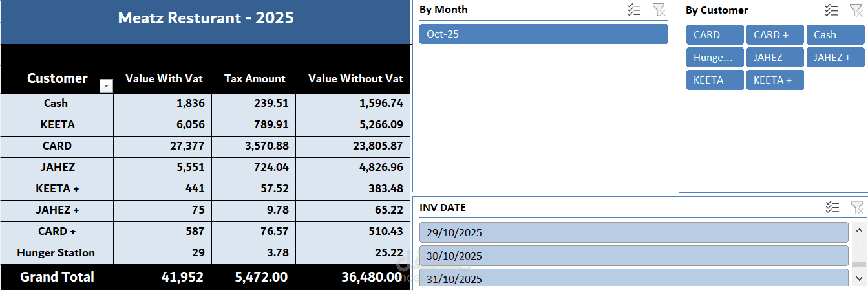This screenshot has width=868, height=290.
Task: Select CARD + slicer button
Action: [x=775, y=35]
